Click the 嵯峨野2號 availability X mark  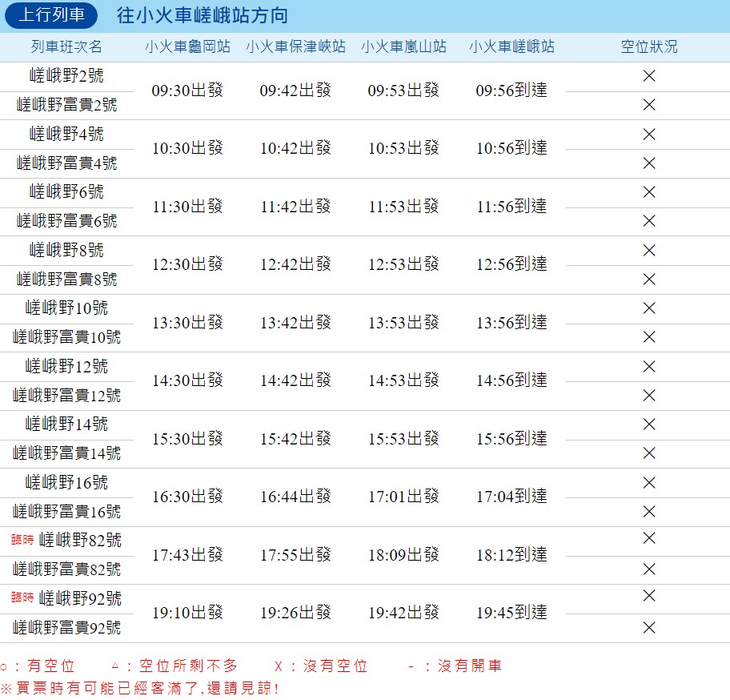click(649, 76)
